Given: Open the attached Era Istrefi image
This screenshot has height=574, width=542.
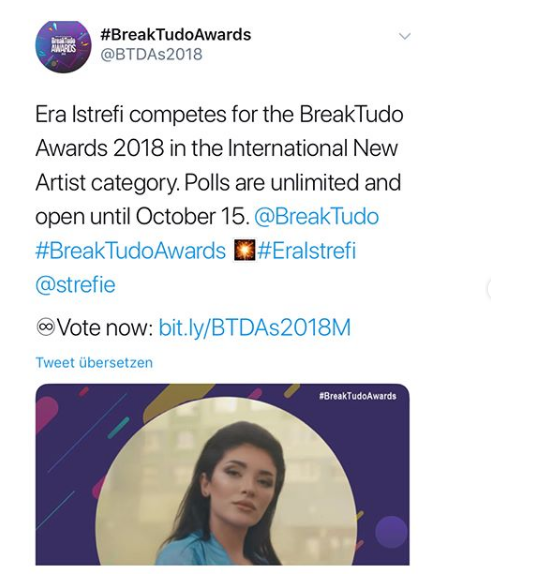Looking at the screenshot, I should click(x=223, y=474).
